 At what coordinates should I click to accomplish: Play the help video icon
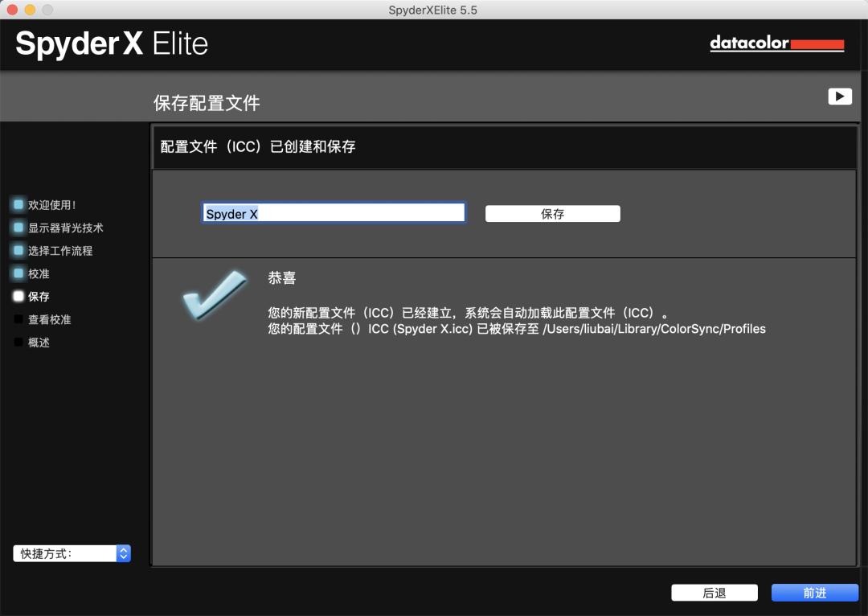coord(840,97)
